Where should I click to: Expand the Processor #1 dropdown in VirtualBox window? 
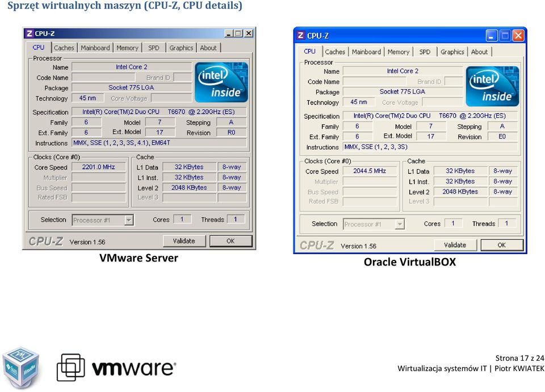pos(400,224)
